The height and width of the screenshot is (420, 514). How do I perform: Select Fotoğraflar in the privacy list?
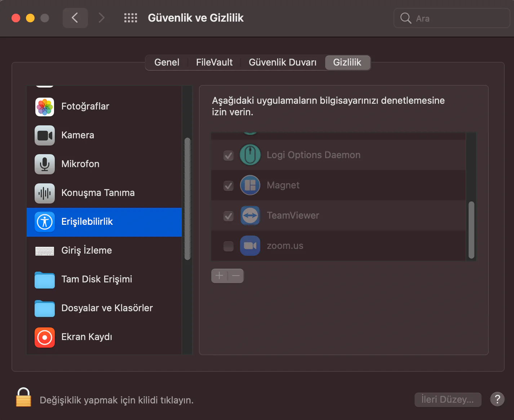[x=104, y=107]
